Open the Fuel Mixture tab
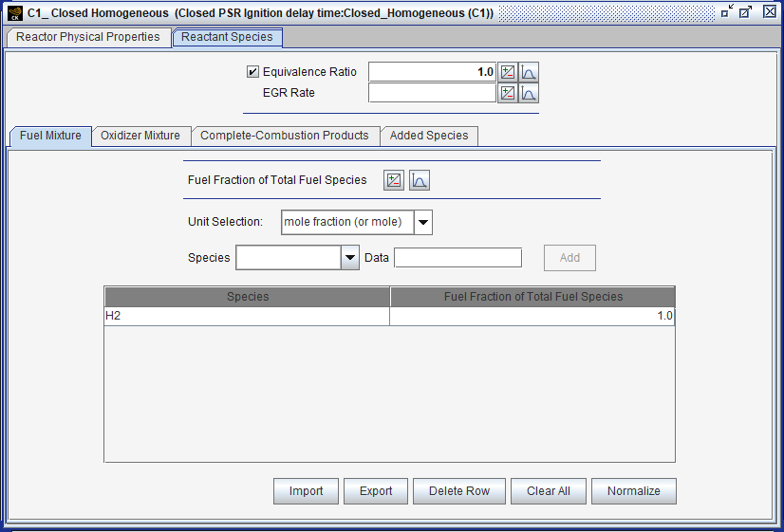 click(x=50, y=136)
